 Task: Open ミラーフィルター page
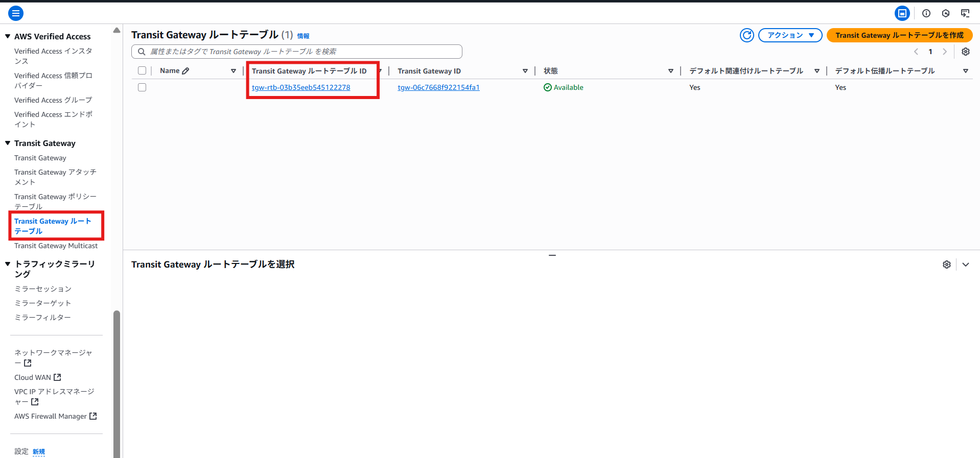point(43,318)
